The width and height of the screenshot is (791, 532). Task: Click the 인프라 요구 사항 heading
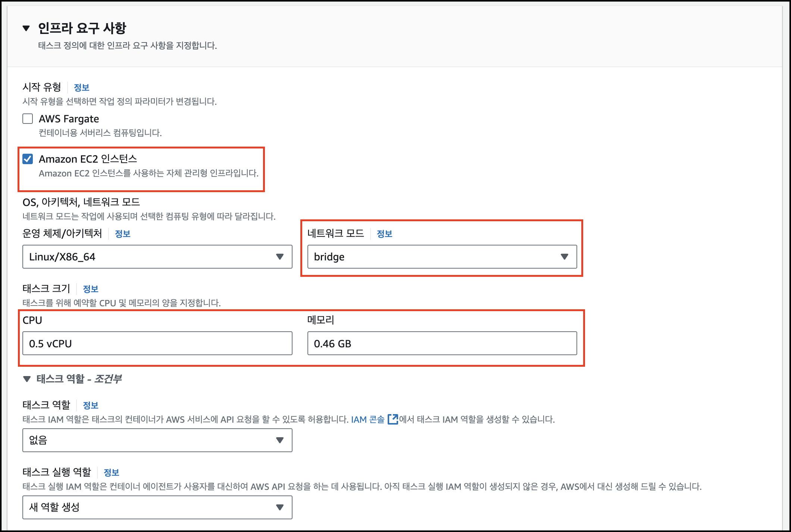click(82, 28)
